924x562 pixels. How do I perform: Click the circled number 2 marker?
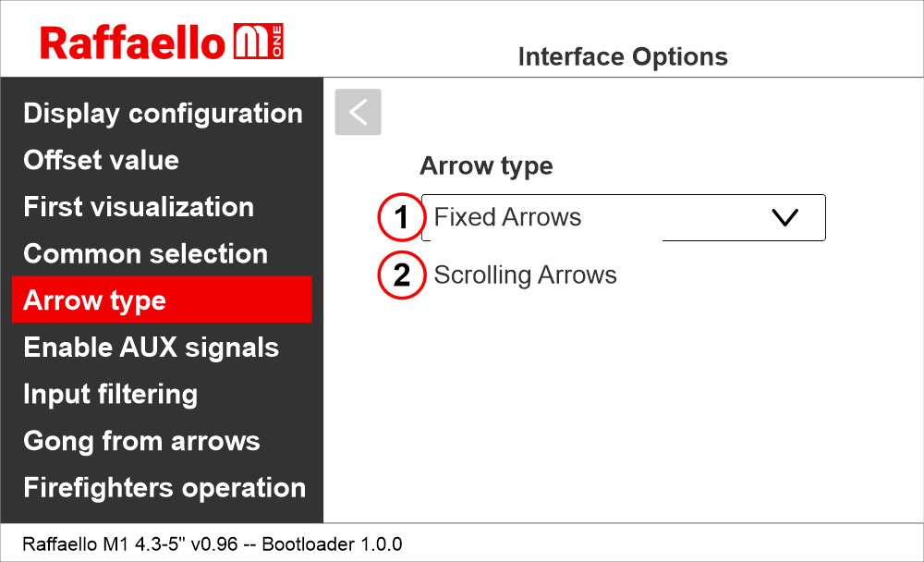tap(401, 275)
